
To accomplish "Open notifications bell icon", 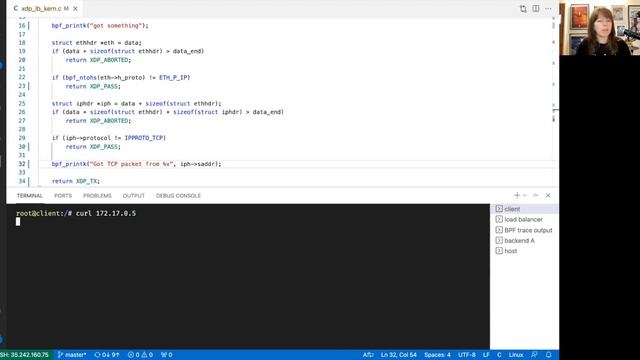I will point(549,355).
